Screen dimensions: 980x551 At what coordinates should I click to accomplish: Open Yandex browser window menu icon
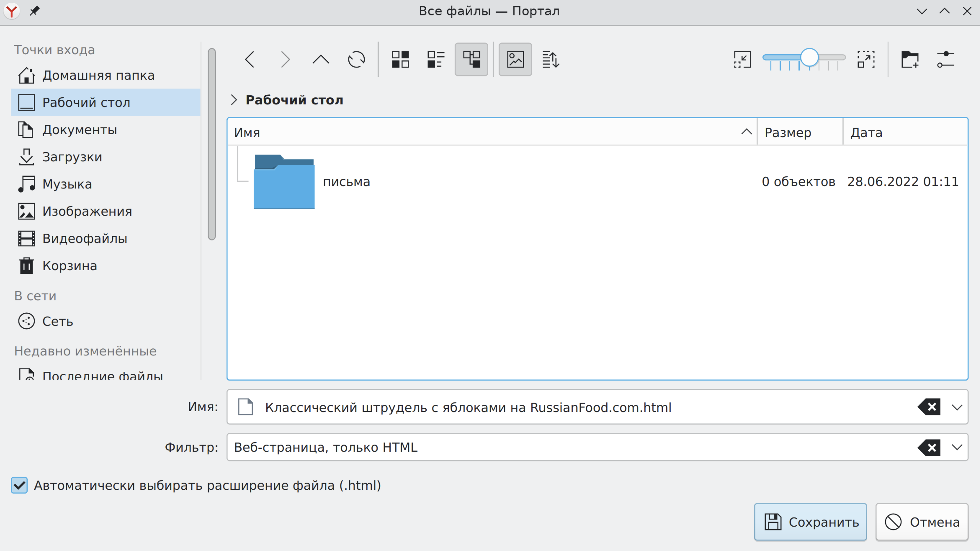(11, 11)
